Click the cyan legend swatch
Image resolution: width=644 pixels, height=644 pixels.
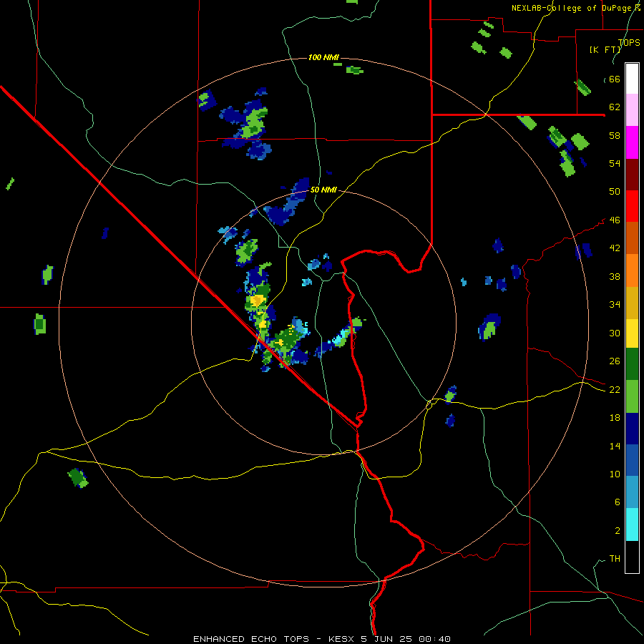[x=632, y=525]
